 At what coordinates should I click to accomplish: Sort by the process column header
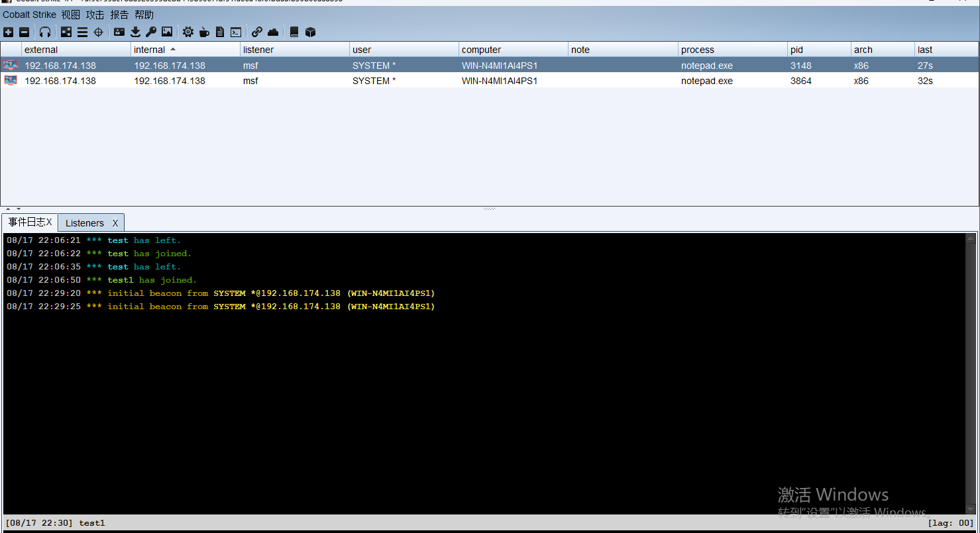(733, 50)
